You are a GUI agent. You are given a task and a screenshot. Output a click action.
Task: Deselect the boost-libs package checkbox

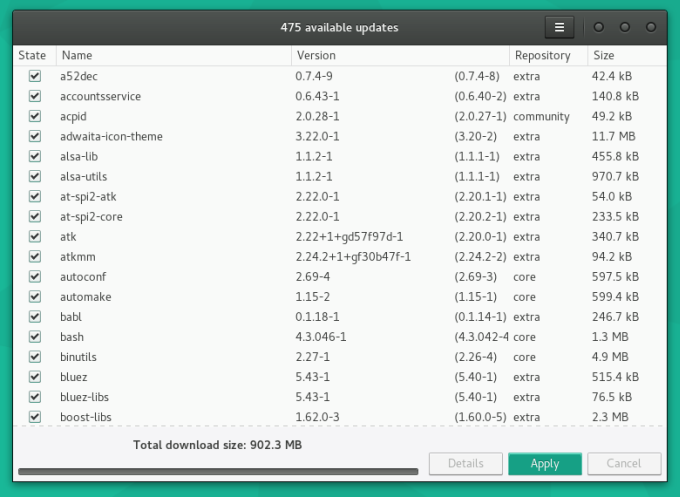pos(35,416)
